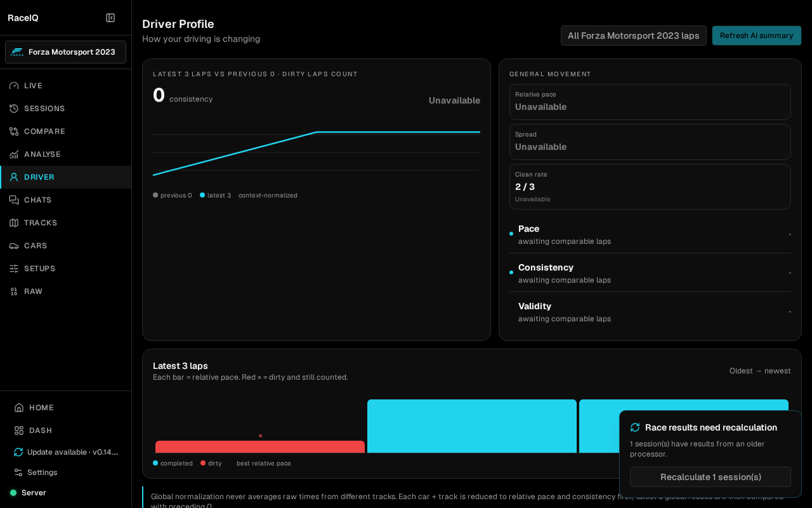Open the Forza Motorsport 2023 game selector
The height and width of the screenshot is (508, 812).
click(x=65, y=52)
